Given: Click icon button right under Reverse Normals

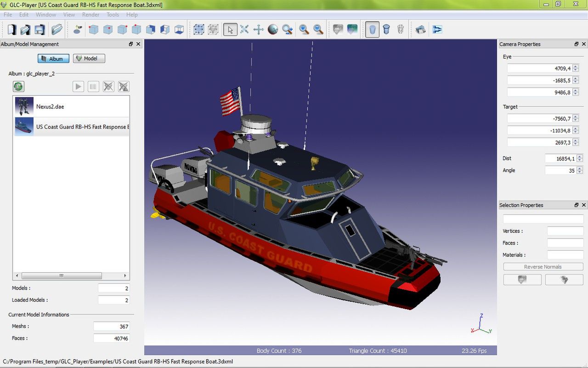Looking at the screenshot, I should pos(564,279).
